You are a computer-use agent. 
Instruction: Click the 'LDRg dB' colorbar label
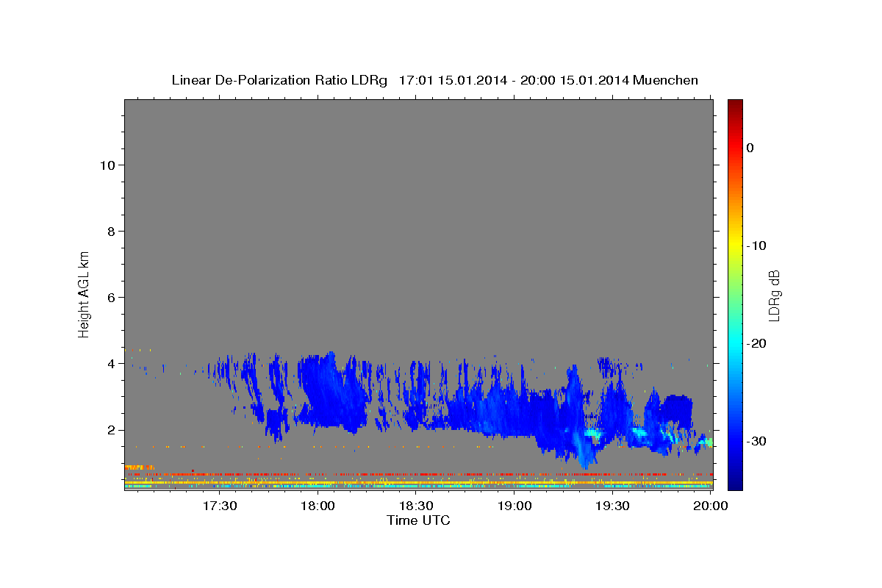tap(774, 295)
